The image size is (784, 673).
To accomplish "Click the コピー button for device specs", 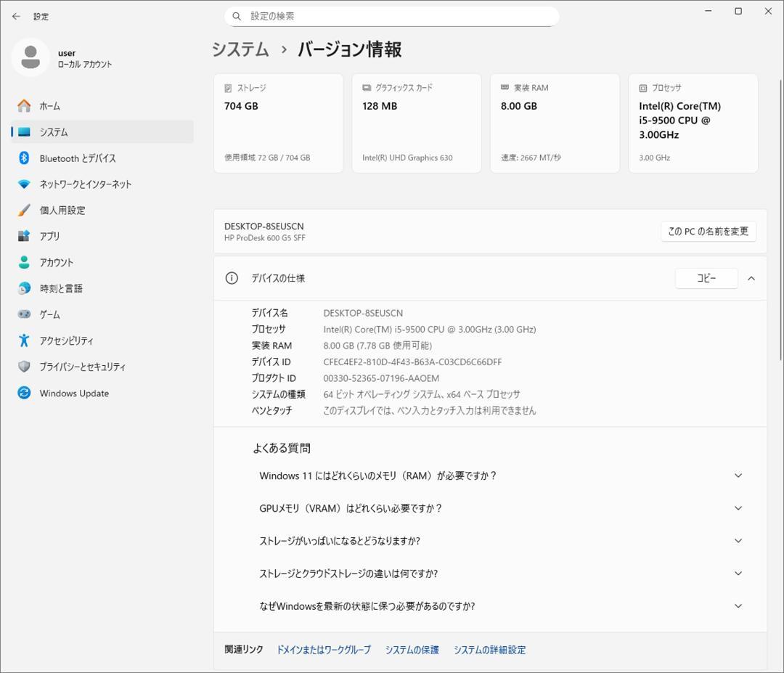I will tap(706, 277).
